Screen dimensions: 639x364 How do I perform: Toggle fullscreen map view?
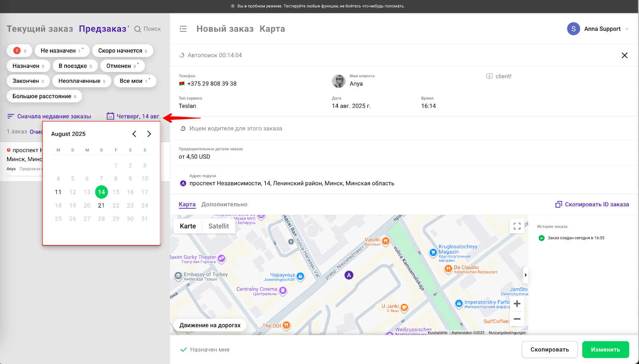(517, 226)
